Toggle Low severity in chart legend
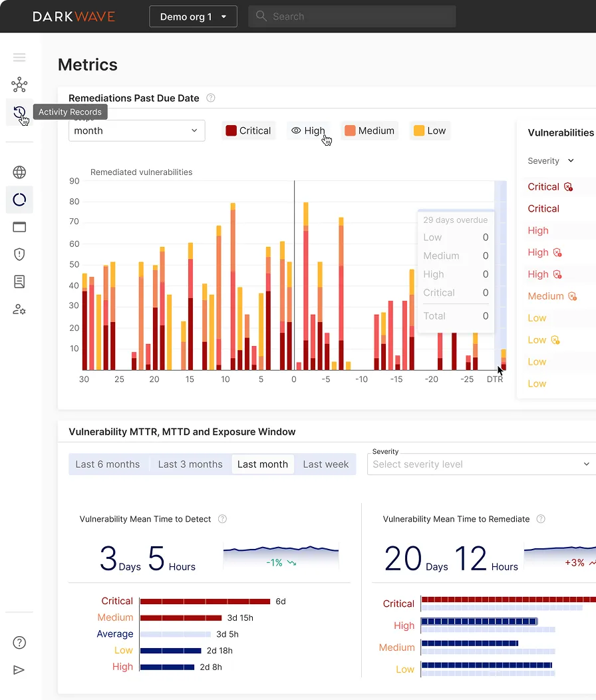596x700 pixels. 430,131
